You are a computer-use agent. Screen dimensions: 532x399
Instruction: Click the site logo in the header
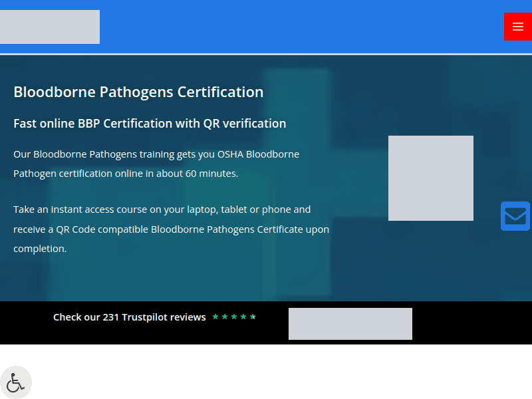(x=50, y=27)
